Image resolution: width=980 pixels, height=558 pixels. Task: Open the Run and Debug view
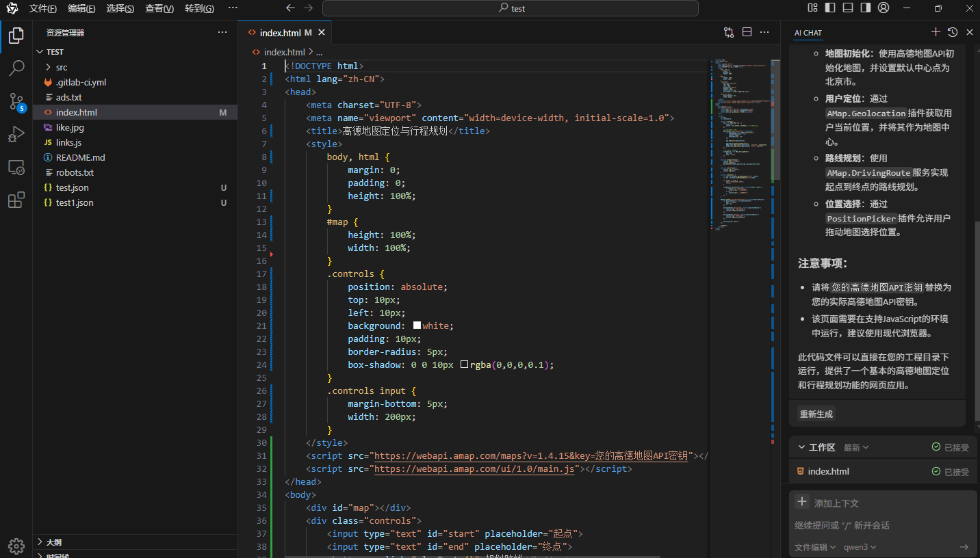pos(16,135)
